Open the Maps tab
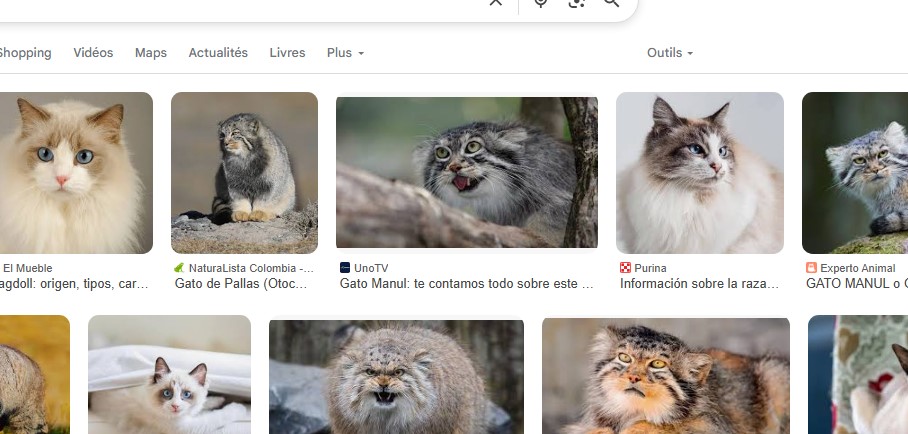The image size is (908, 434). coord(151,53)
